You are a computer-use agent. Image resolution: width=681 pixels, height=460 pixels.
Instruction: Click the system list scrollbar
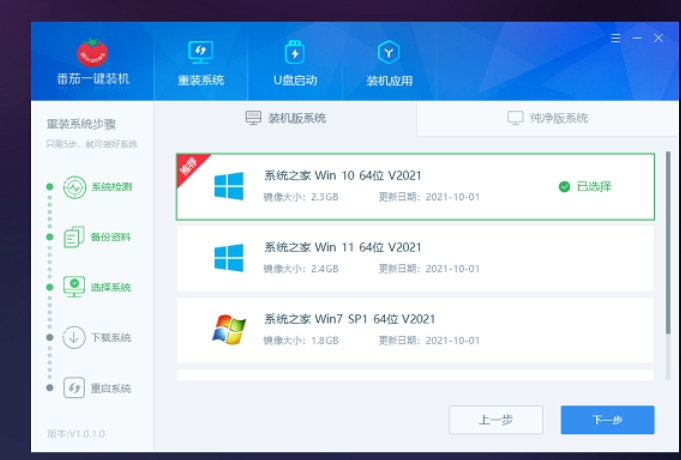pos(668,243)
